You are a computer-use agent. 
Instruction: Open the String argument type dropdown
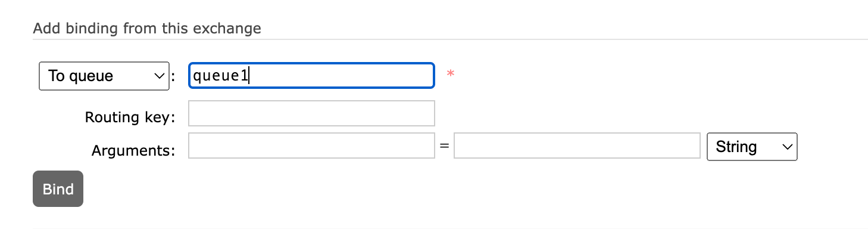pos(752,147)
